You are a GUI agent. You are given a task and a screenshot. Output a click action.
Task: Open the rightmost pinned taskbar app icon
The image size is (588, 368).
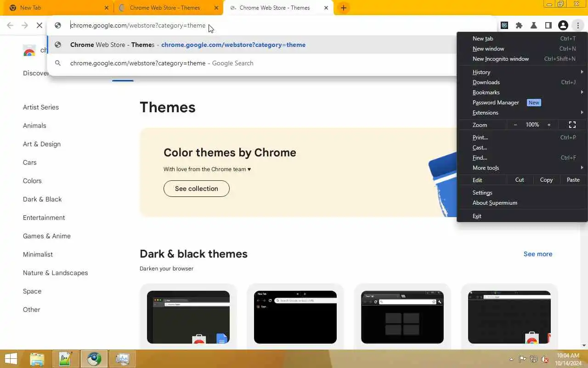pos(123,359)
